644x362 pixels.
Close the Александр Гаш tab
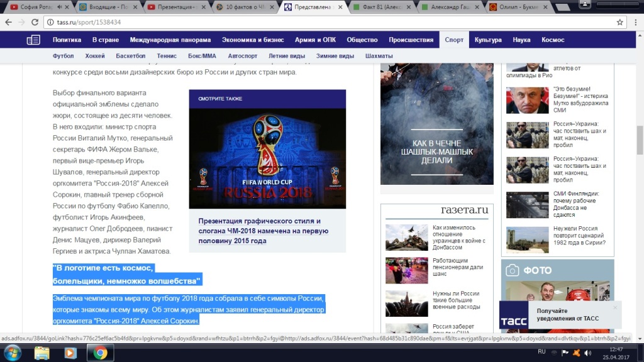pos(477,7)
